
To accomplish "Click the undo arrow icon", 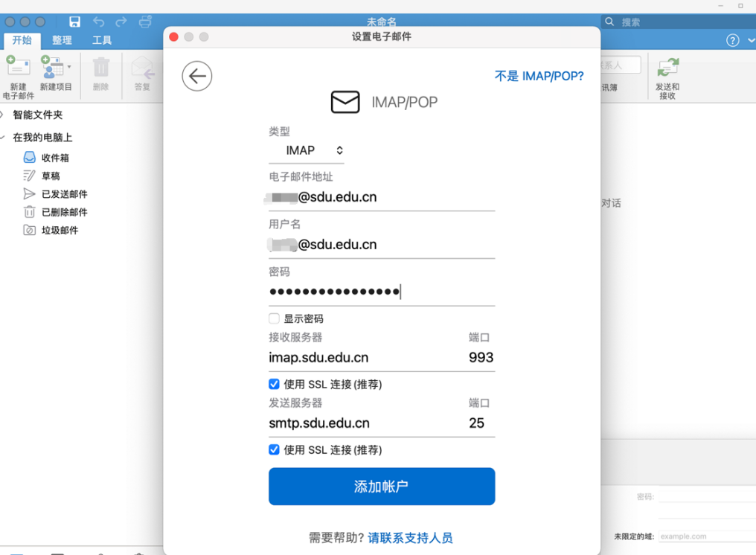I will click(99, 22).
